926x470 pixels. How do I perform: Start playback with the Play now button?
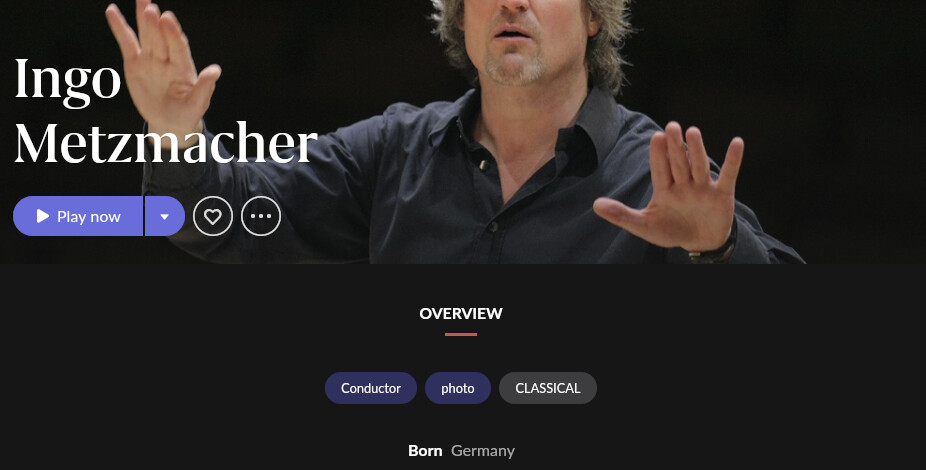coord(78,216)
